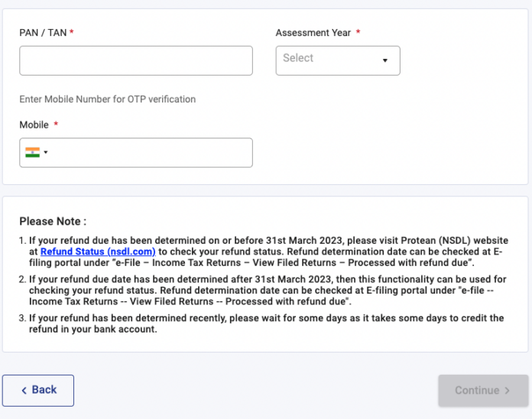This screenshot has width=532, height=419.
Task: Click note beginning 'If your refund has been determined recently'
Action: pyautogui.click(x=266, y=323)
